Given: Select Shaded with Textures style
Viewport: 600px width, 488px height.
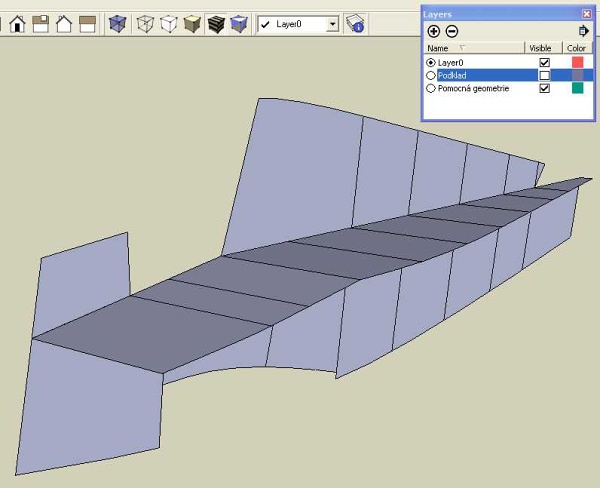Looking at the screenshot, I should tap(215, 24).
